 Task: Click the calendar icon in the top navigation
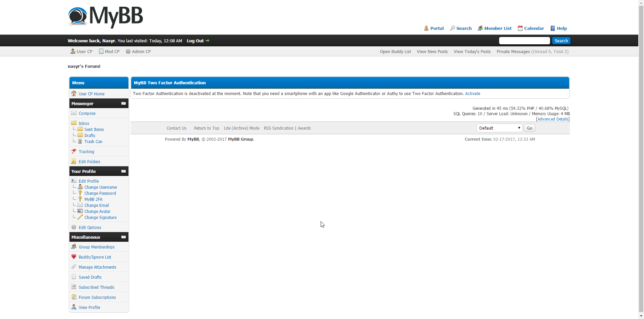click(x=520, y=28)
